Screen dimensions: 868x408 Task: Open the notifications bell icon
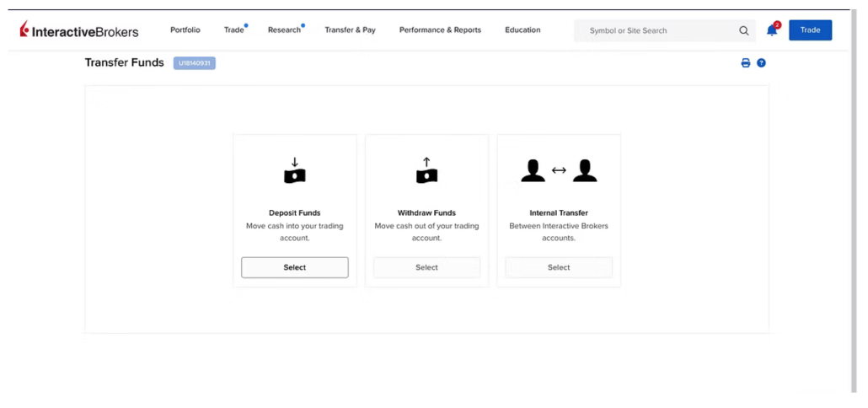coord(772,30)
